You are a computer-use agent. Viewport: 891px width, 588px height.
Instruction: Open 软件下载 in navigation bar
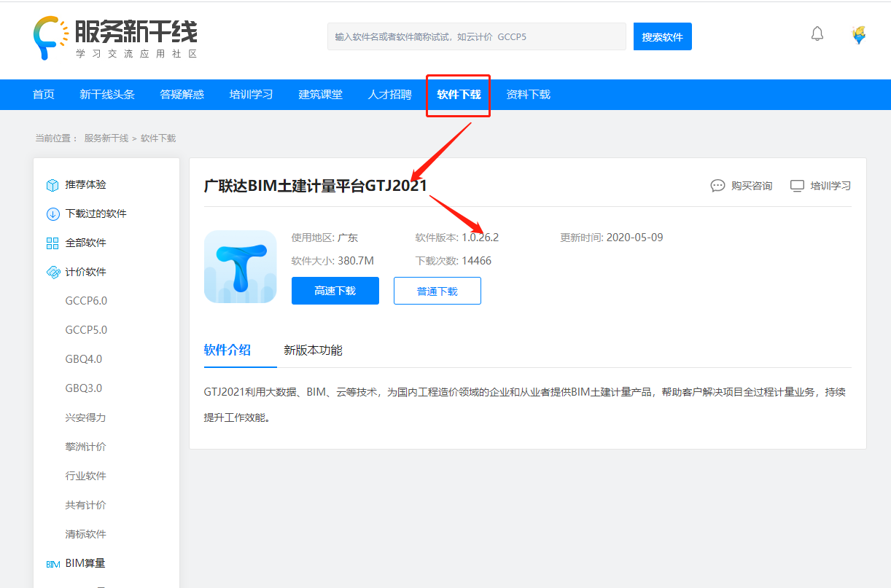pos(459,95)
